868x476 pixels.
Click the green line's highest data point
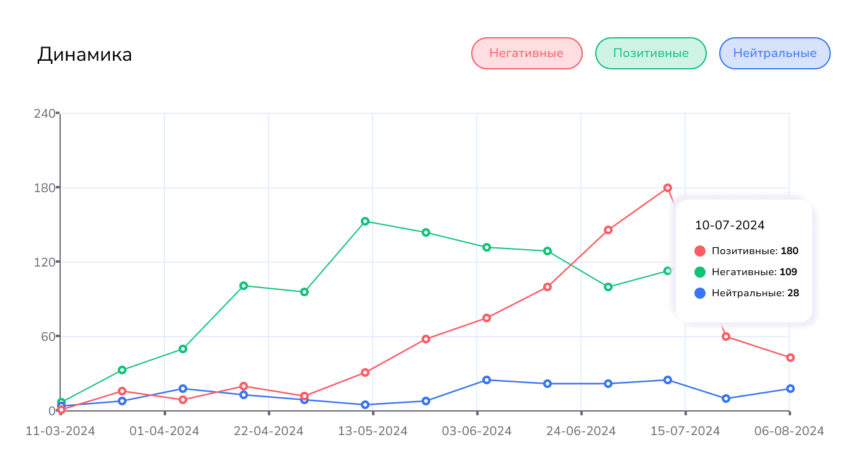[x=365, y=221]
